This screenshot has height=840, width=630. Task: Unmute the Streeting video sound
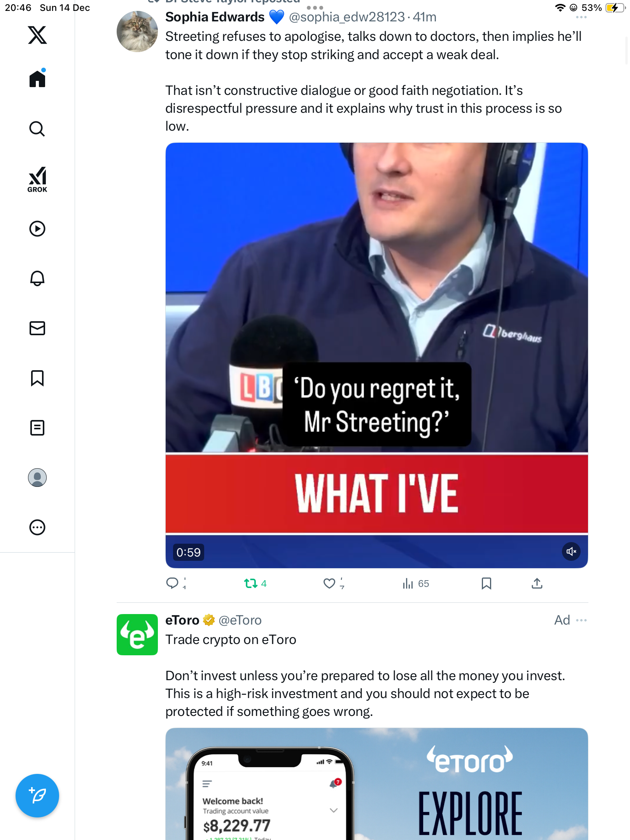coord(571,551)
